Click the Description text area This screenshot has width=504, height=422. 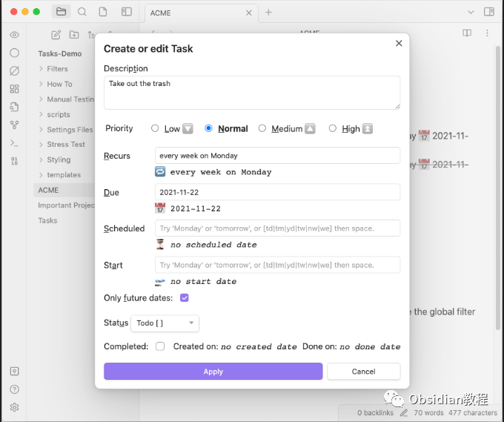point(252,93)
